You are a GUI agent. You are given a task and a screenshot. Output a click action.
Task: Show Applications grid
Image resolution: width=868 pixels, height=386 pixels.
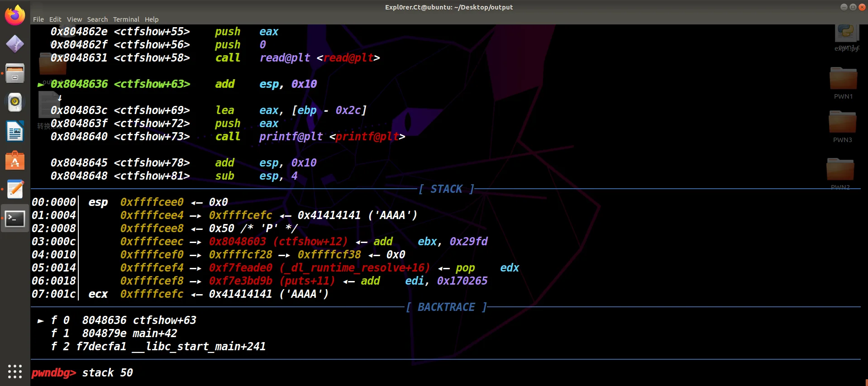pyautogui.click(x=15, y=372)
